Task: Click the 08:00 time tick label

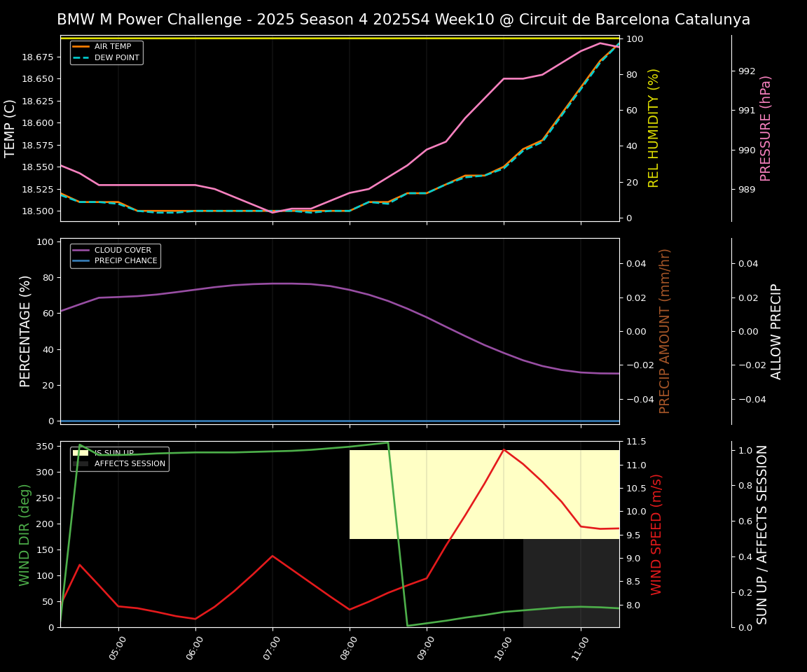Action: pos(349,648)
